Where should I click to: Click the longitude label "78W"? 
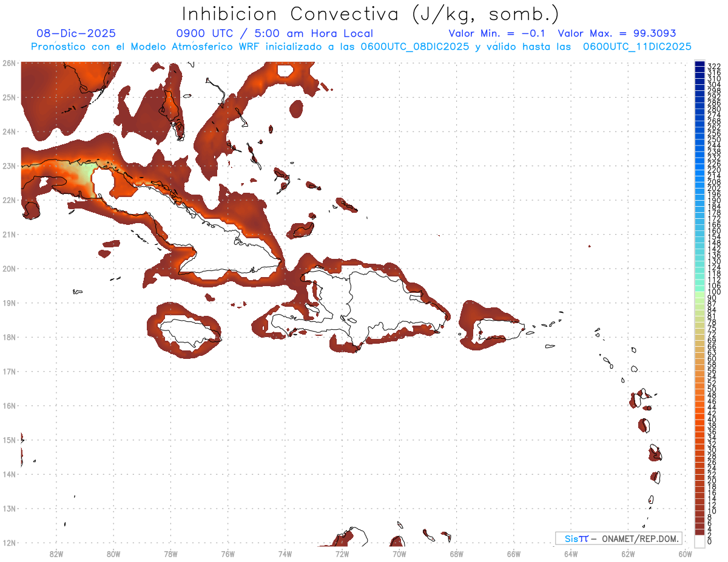tap(170, 554)
